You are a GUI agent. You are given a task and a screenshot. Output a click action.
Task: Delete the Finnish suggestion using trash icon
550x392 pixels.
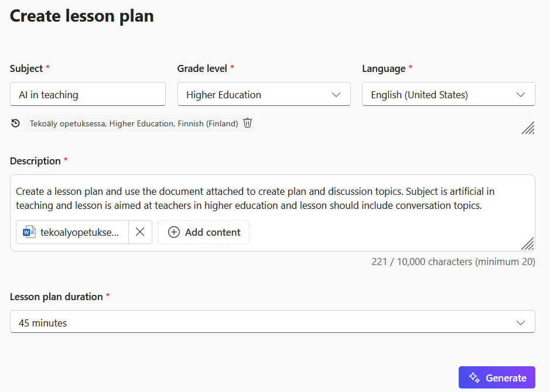247,123
